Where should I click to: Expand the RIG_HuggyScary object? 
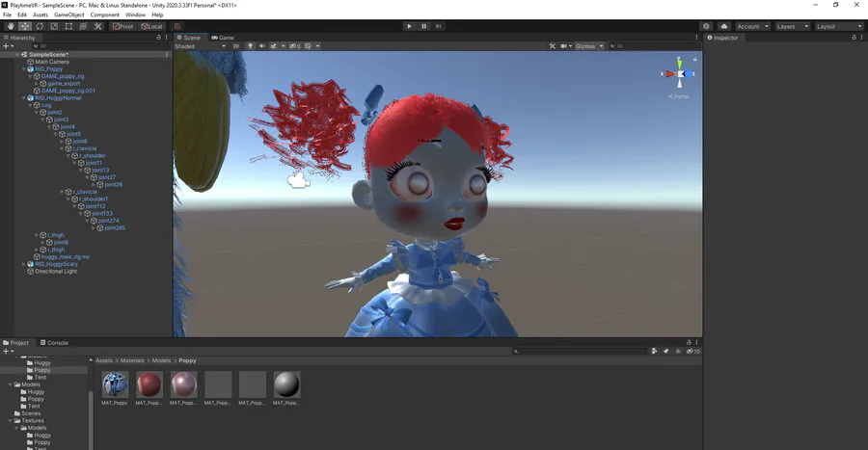click(24, 264)
